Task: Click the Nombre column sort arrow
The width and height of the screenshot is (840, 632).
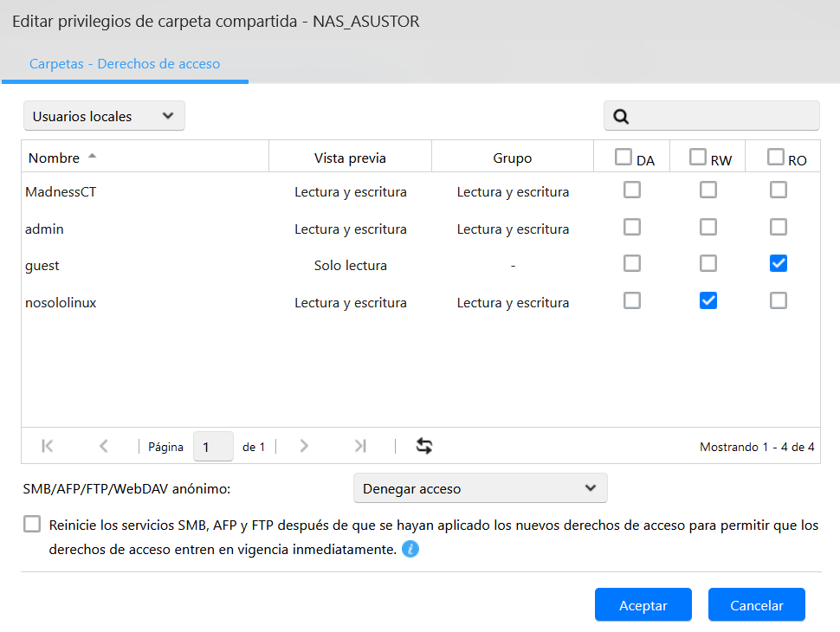Action: [93, 158]
